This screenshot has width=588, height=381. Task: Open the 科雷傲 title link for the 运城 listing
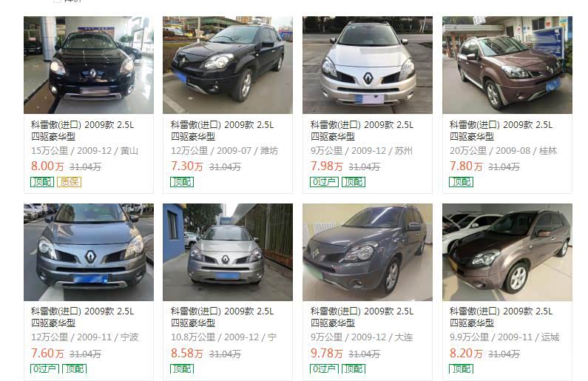tap(501, 317)
